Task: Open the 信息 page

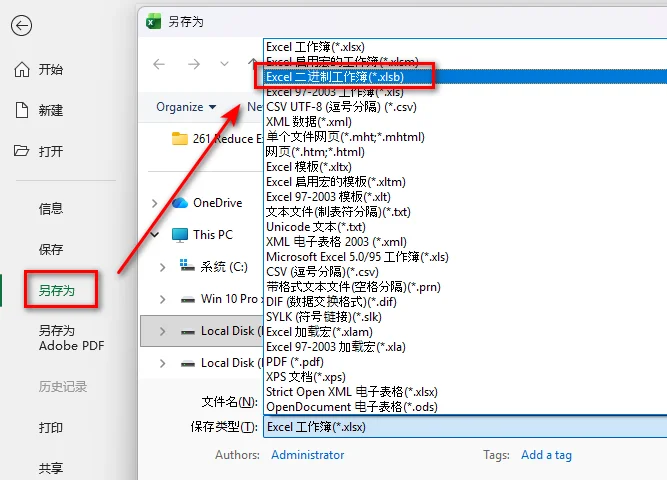Action: 51,209
